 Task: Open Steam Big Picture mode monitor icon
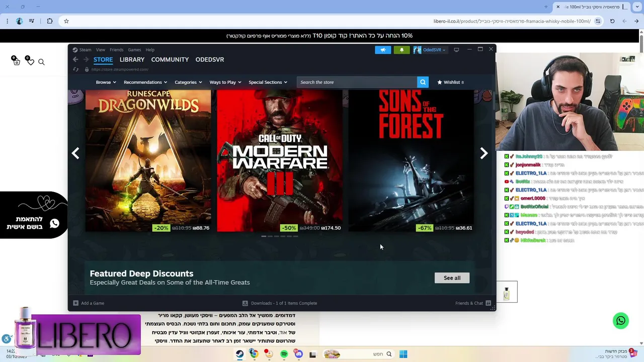[456, 50]
